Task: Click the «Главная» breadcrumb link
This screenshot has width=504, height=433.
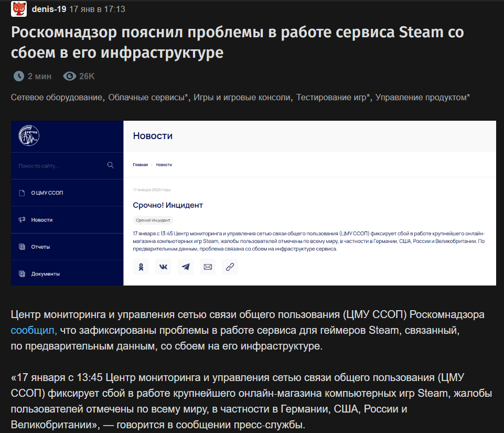Action: [x=141, y=165]
